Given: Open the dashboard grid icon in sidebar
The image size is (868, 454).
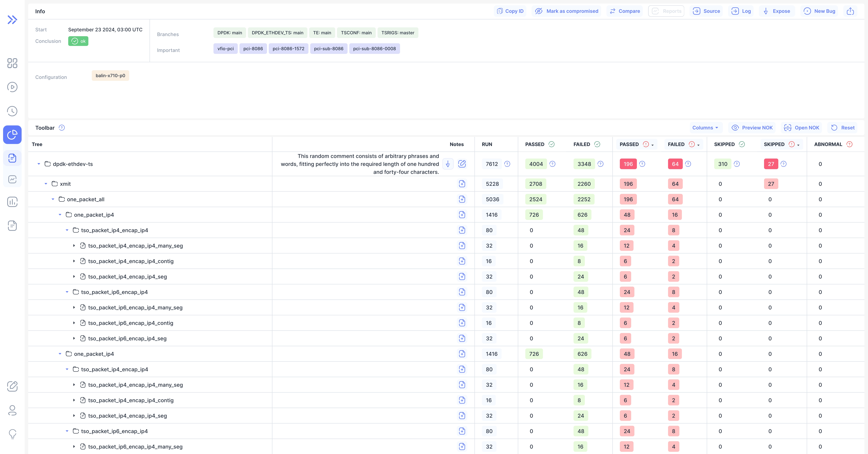Looking at the screenshot, I should click(x=12, y=63).
